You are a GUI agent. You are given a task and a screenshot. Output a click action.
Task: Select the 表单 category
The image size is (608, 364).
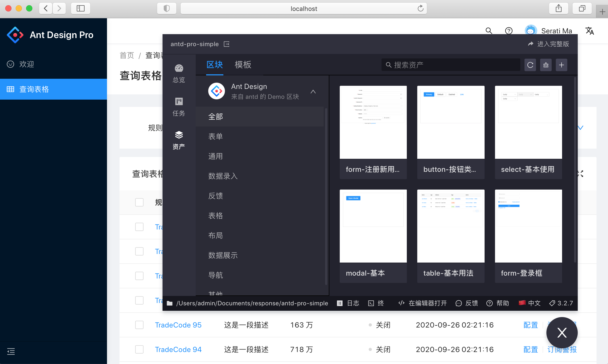click(x=216, y=136)
